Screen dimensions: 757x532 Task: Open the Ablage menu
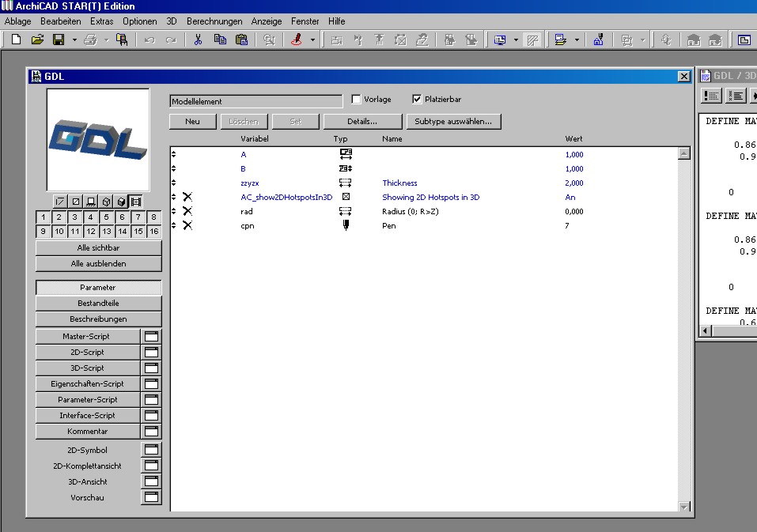tap(18, 21)
